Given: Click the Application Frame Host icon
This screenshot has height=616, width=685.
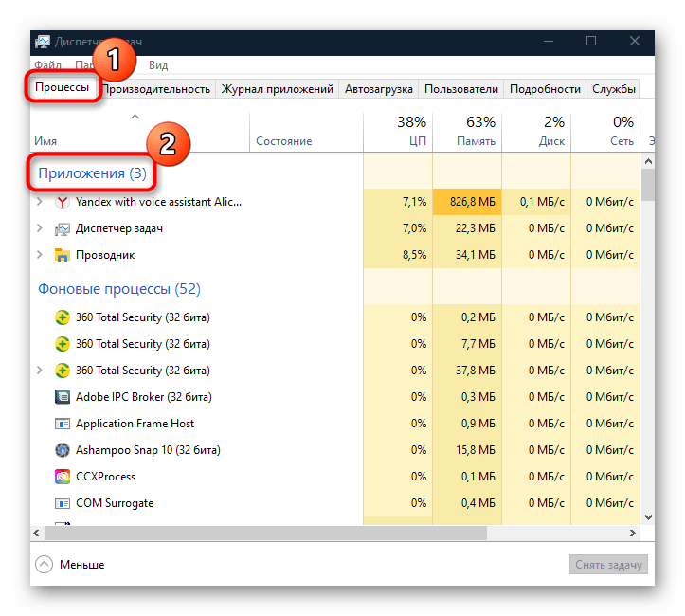Looking at the screenshot, I should coord(62,424).
